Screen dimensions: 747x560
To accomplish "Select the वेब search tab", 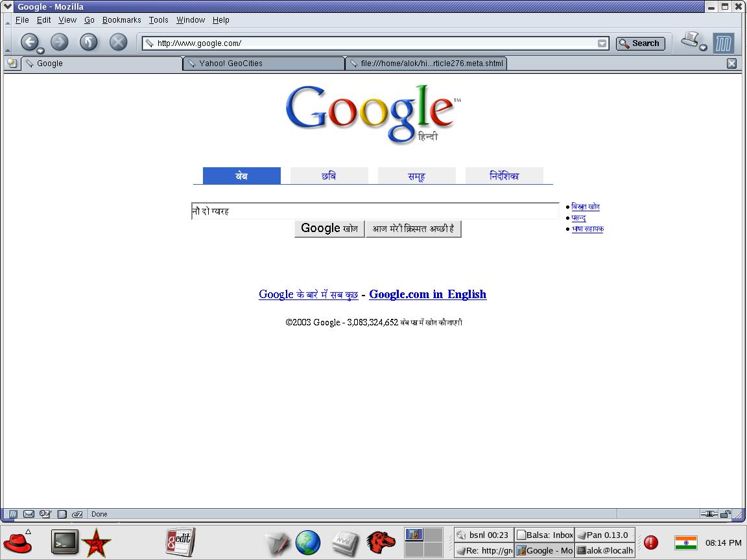I will pos(241,176).
